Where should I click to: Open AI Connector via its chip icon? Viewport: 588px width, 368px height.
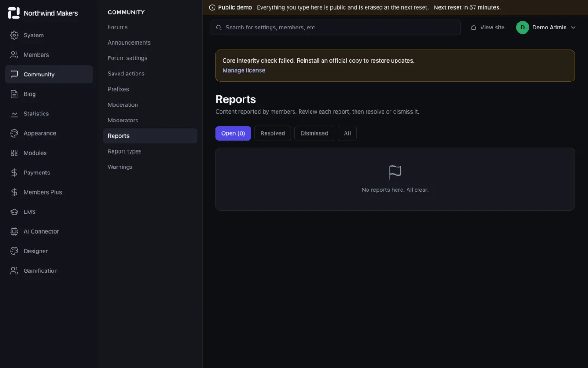coord(14,231)
